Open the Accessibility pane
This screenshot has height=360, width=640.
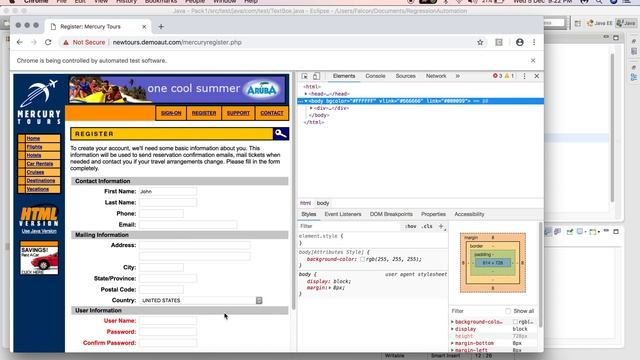469,214
